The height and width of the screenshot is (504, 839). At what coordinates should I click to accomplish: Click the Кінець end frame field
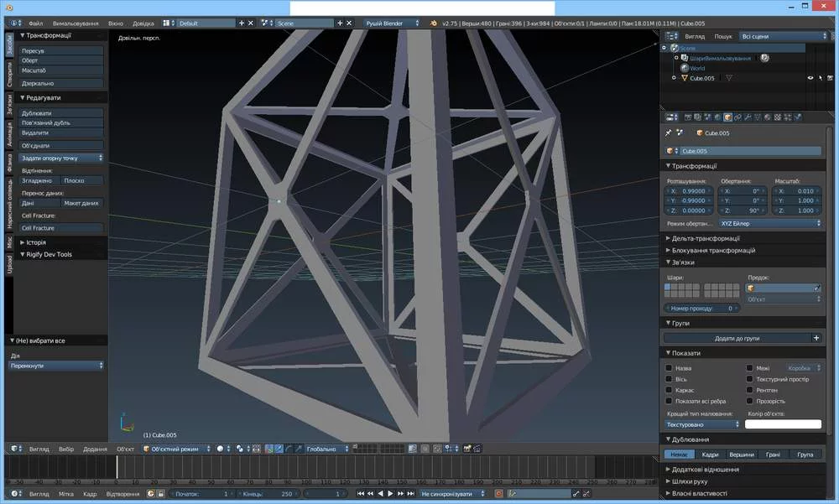coord(270,494)
